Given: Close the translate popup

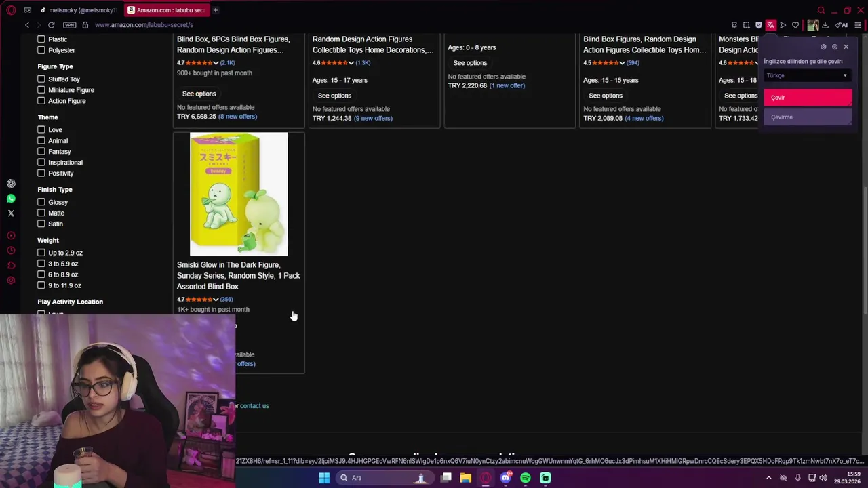Looking at the screenshot, I should tap(846, 47).
